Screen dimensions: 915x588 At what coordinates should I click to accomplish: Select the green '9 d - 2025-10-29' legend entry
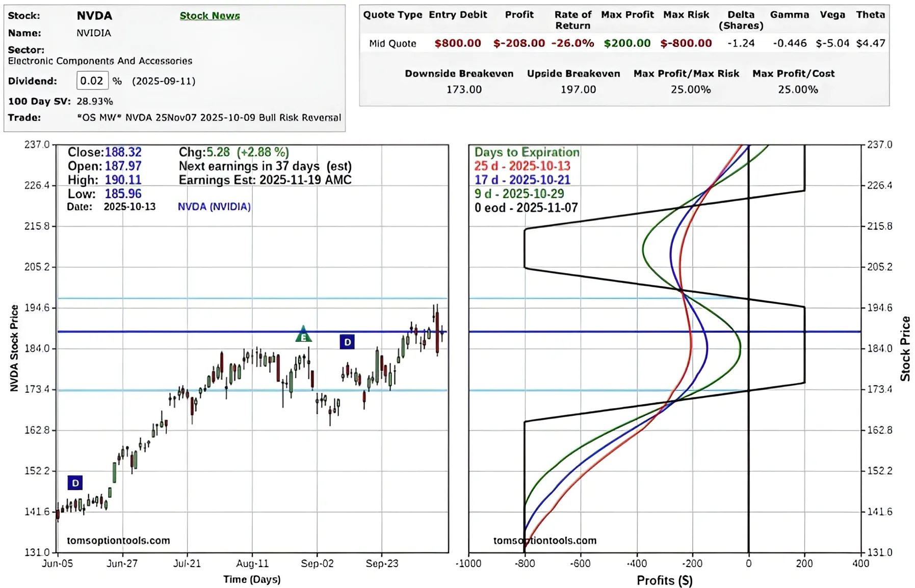[x=519, y=194]
